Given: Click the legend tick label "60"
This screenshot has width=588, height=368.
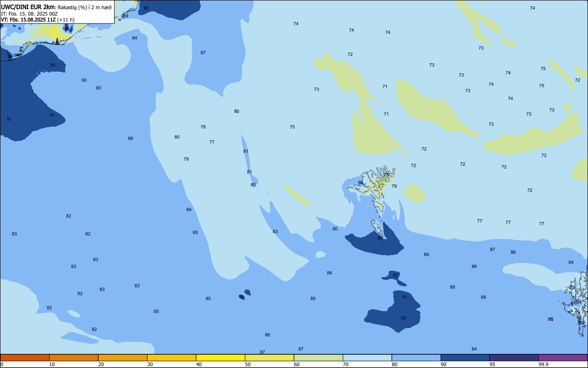Looking at the screenshot, I should (297, 364).
